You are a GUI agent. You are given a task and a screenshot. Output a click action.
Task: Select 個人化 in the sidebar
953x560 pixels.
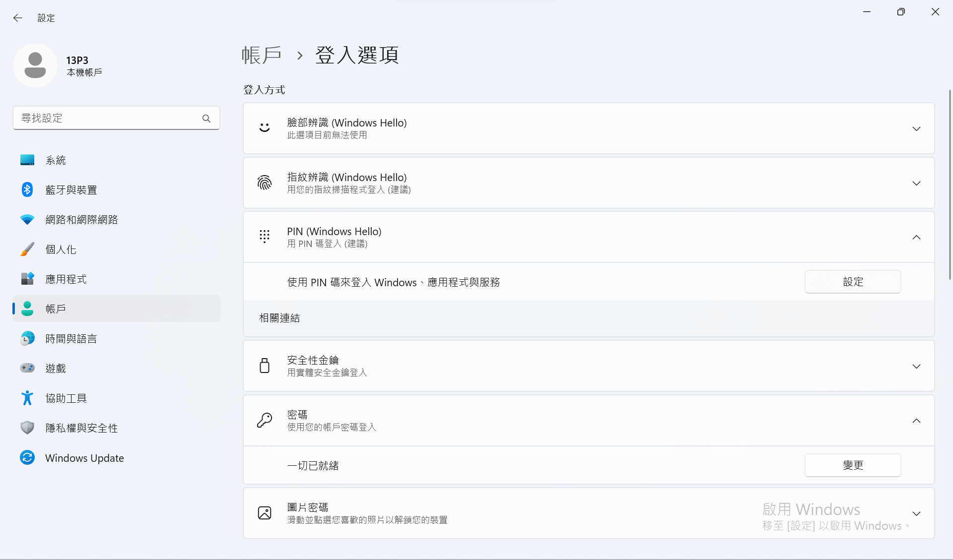pyautogui.click(x=61, y=249)
